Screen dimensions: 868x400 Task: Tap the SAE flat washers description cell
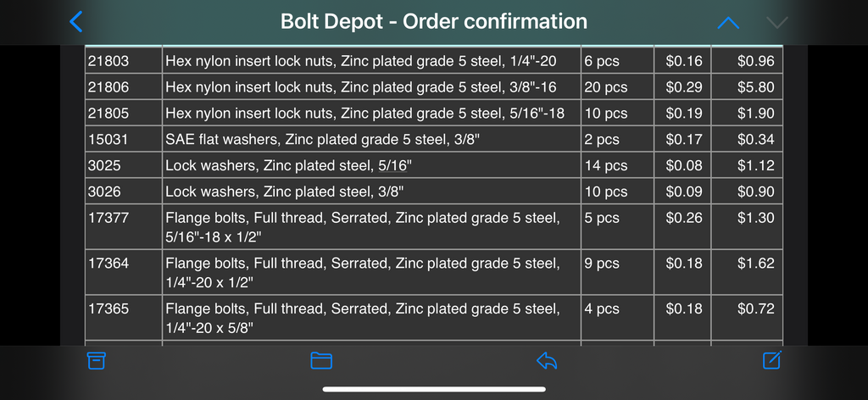pyautogui.click(x=371, y=140)
